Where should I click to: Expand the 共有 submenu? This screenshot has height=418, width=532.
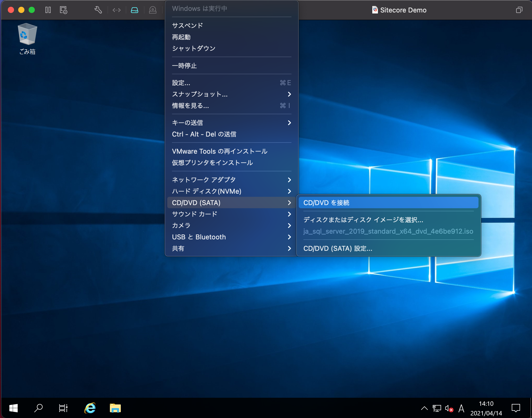click(x=232, y=248)
